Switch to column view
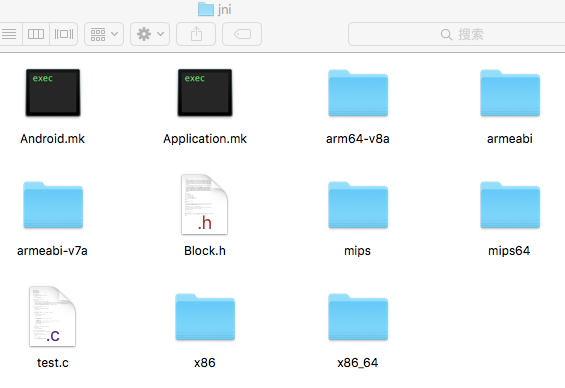Screen dimensions: 565x388 coord(36,34)
